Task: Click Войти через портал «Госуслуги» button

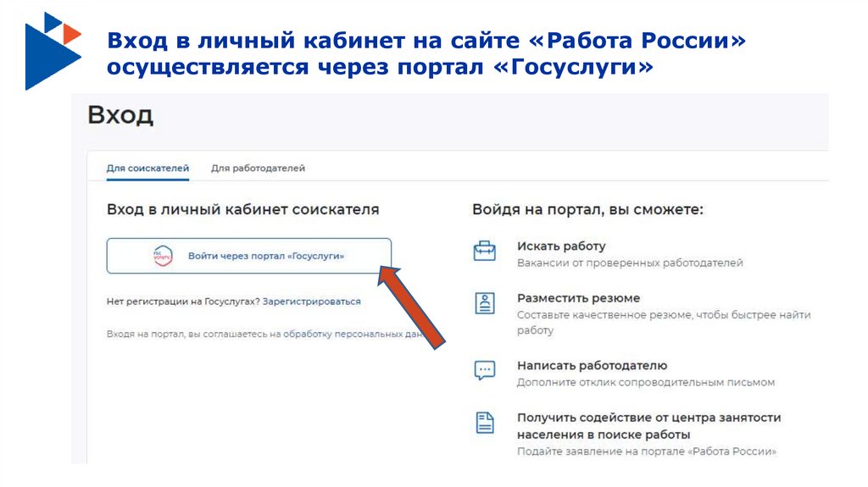Action: [x=249, y=256]
